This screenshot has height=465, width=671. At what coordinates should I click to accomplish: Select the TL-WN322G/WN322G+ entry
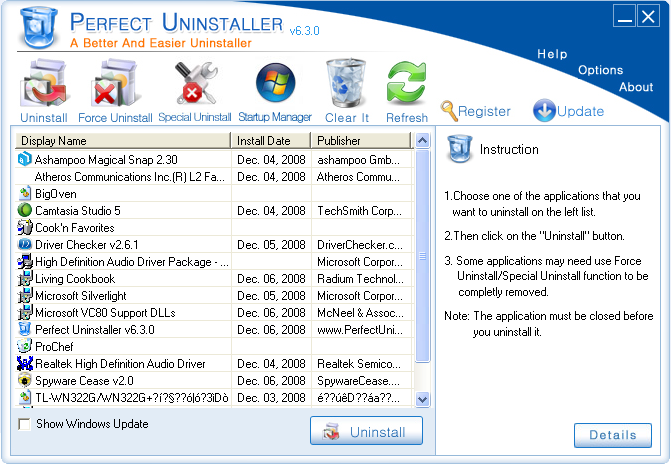(x=132, y=398)
